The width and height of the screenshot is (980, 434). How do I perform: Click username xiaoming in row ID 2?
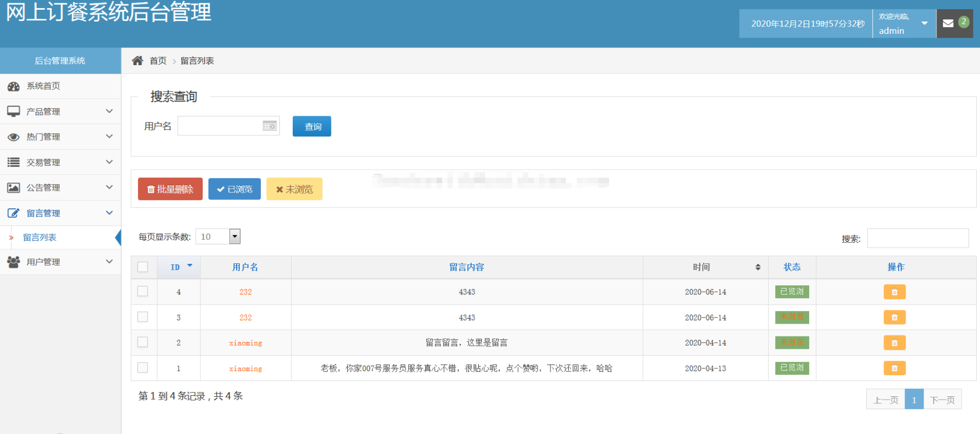click(245, 343)
